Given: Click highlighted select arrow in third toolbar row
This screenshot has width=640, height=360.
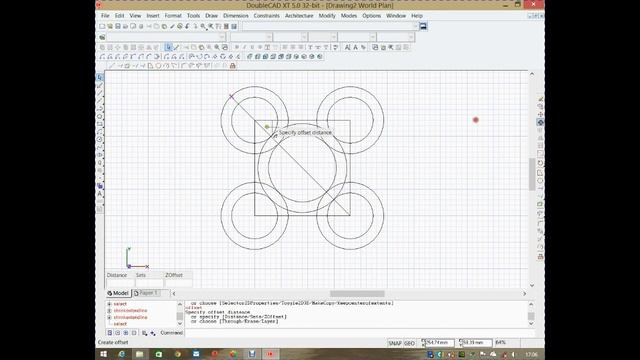Looking at the screenshot, I should 168,47.
